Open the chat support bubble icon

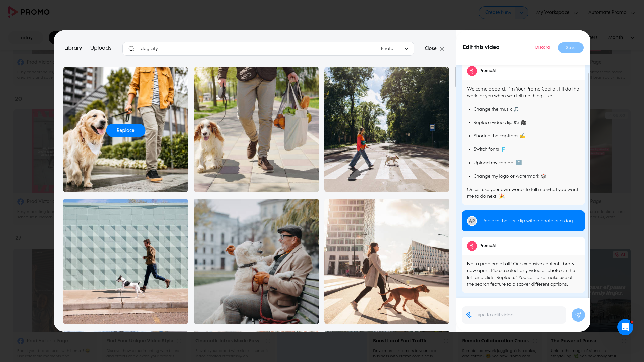[x=625, y=327]
